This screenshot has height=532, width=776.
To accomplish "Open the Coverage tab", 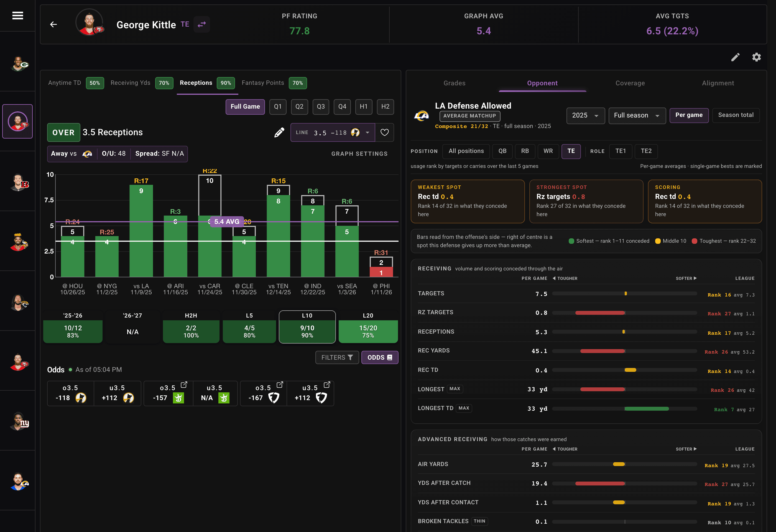I will (x=630, y=83).
